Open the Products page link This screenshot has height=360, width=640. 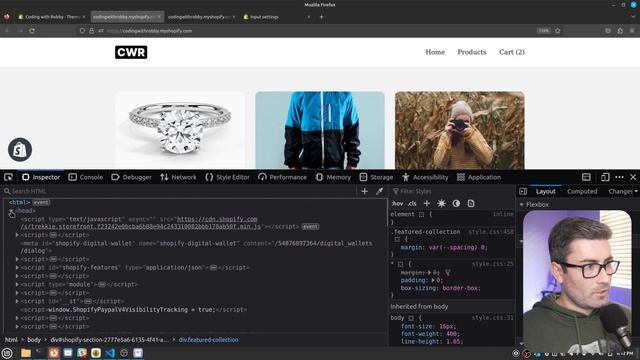pos(472,52)
